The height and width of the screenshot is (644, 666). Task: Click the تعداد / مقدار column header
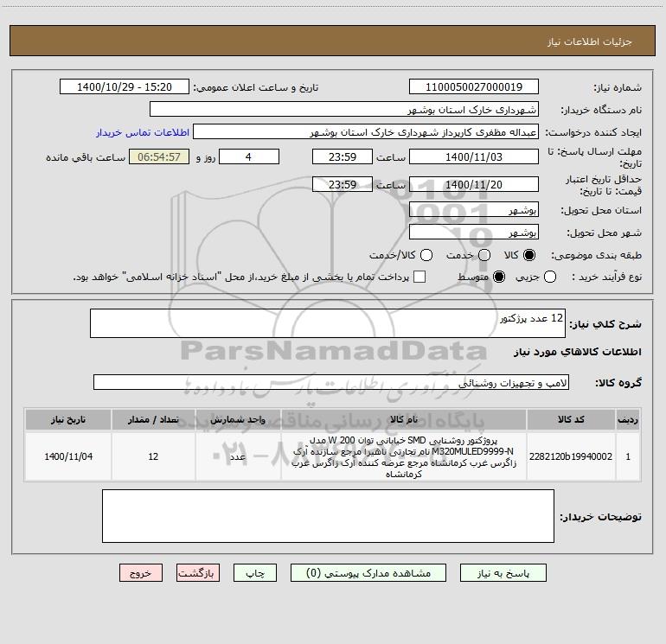(x=153, y=419)
